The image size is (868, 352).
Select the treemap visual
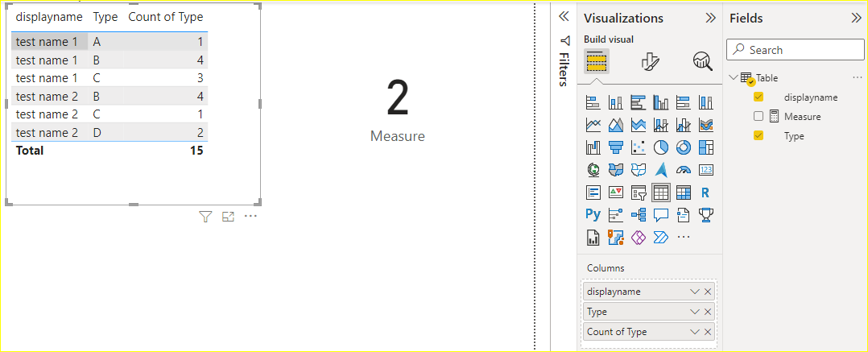click(706, 147)
